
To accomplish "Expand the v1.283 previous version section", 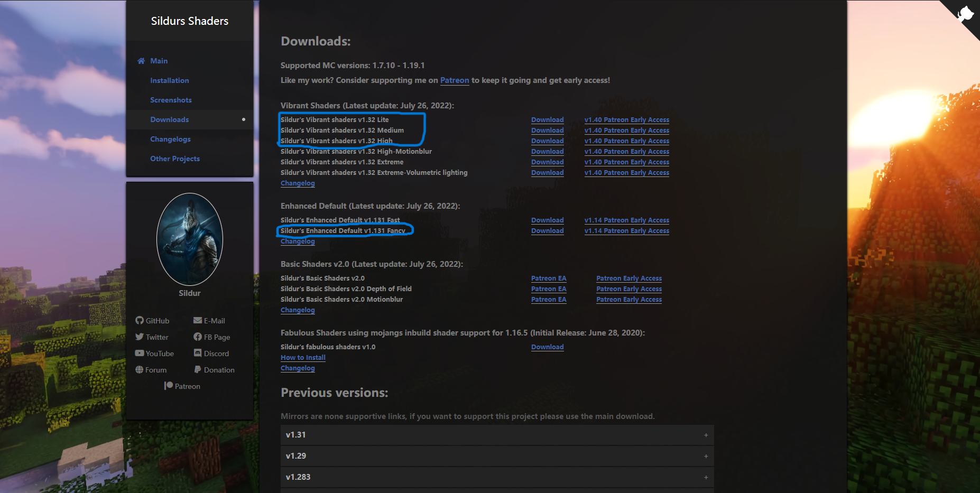I will tap(497, 477).
